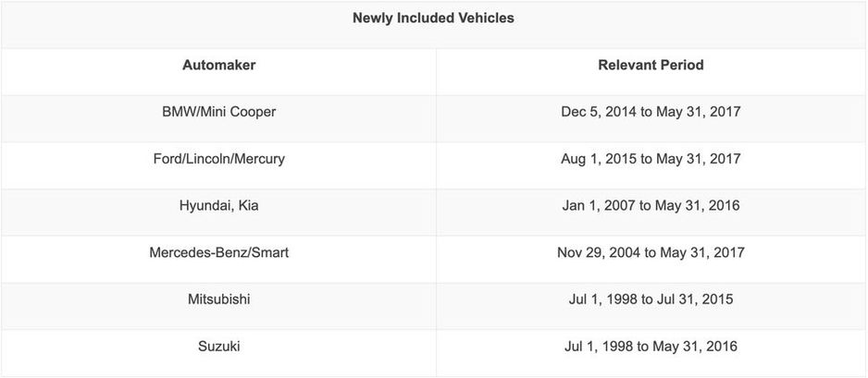This screenshot has height=378, width=868.
Task: Click Jan 1, 2007 to May 31, 2016
Action: pyautogui.click(x=651, y=205)
